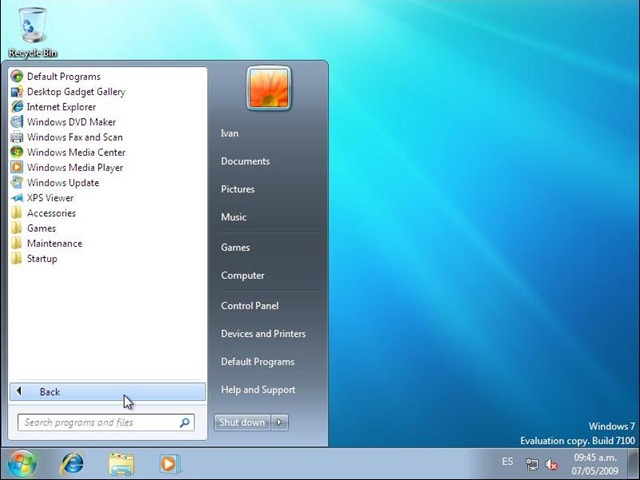The width and height of the screenshot is (640, 480).
Task: Click the Windows Start orb
Action: tap(22, 464)
